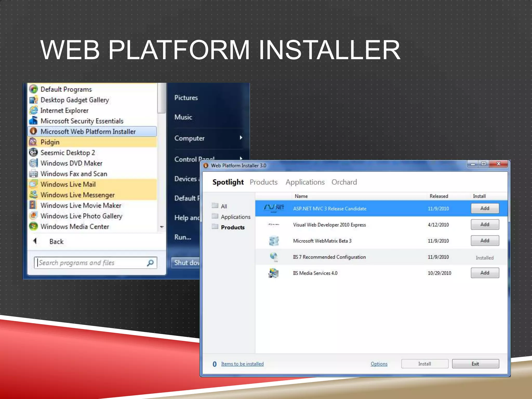Click the search magnifier icon in the Start menu
Screen dimensions: 532x399
(x=150, y=263)
